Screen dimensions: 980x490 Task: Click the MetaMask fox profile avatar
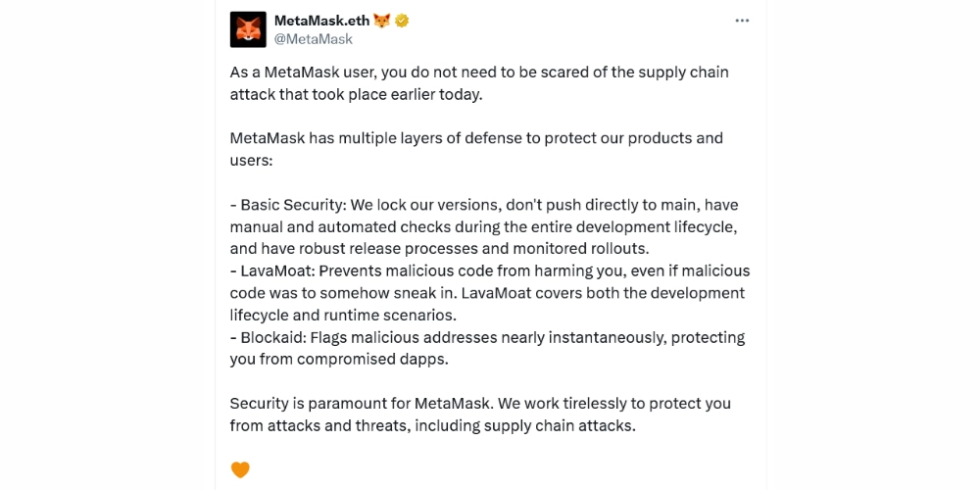248,29
